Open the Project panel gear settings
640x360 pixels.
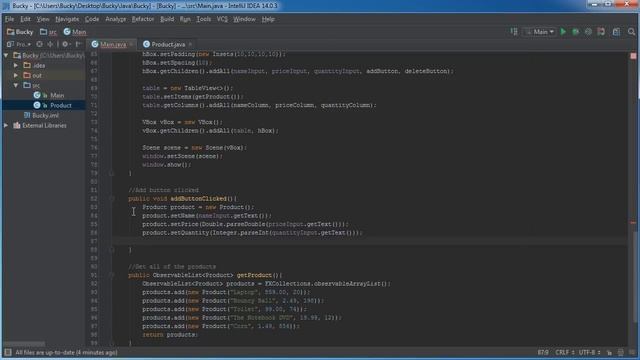[65, 44]
